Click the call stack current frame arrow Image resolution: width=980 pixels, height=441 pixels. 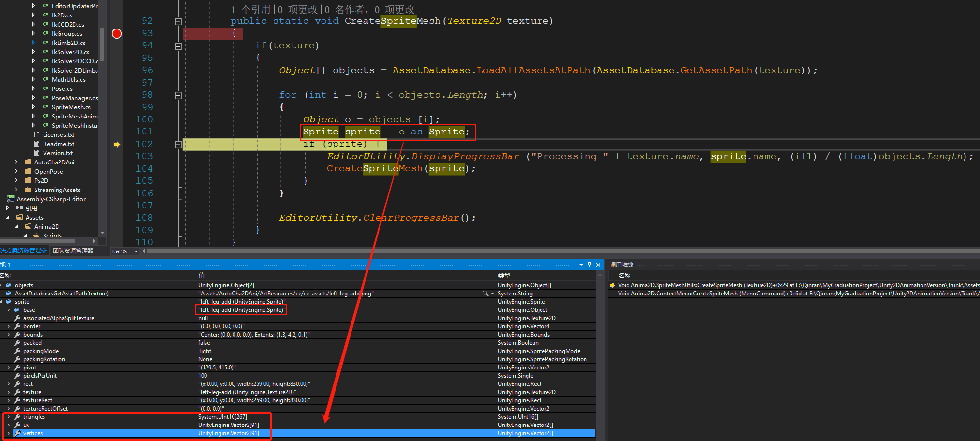point(612,285)
